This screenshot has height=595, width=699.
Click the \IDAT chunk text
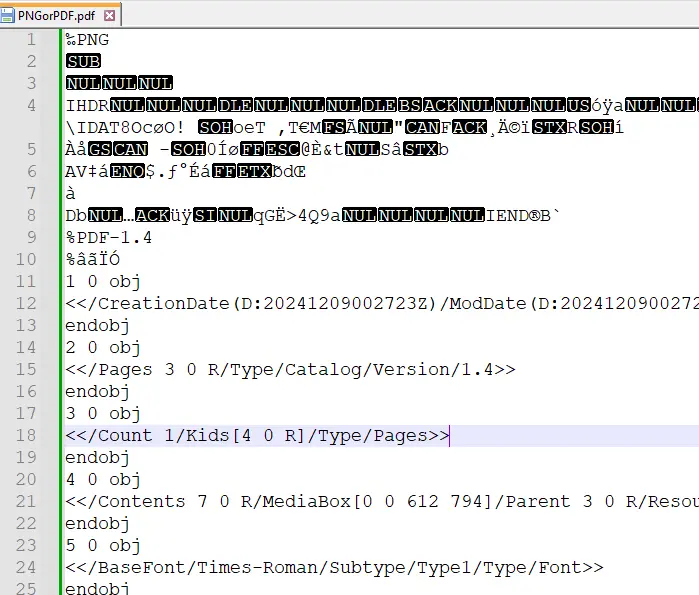[92, 127]
